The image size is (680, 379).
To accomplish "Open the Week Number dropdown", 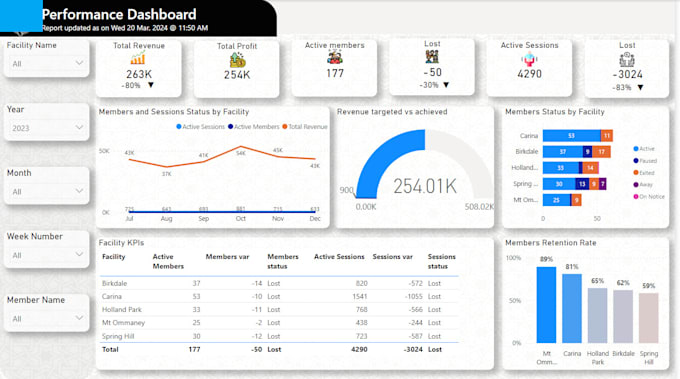I will (47, 255).
